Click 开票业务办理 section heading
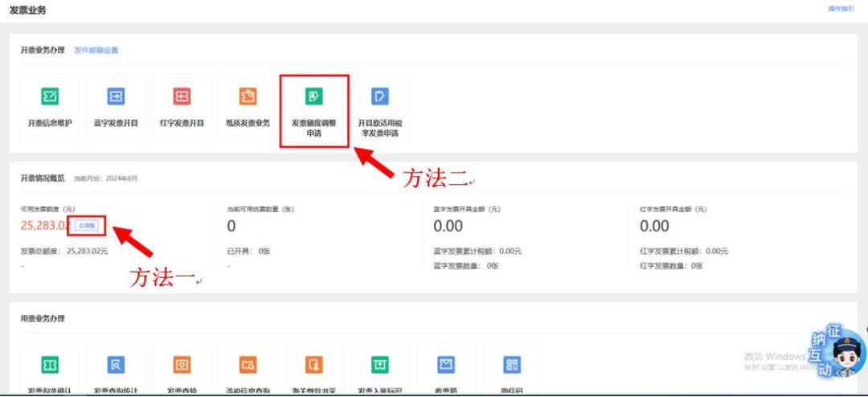Screen dimensions: 868x397 pos(43,51)
